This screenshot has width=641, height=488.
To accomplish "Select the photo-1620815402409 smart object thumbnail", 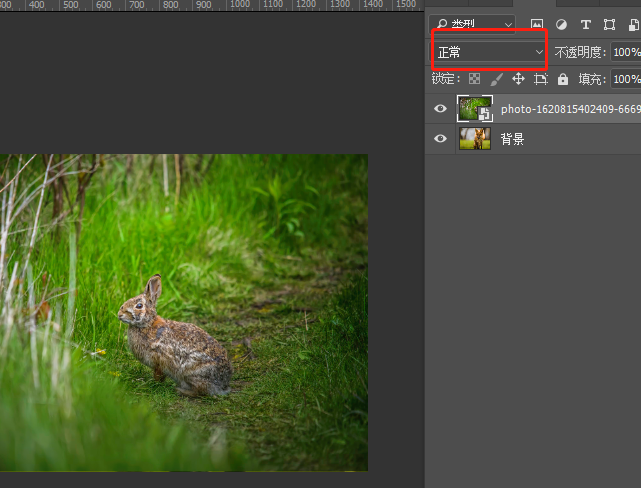I will point(475,108).
